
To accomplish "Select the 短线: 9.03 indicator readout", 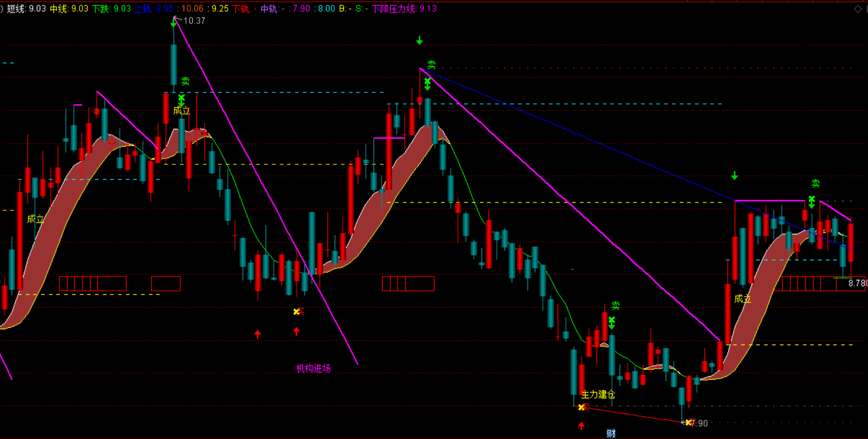I will pos(26,9).
